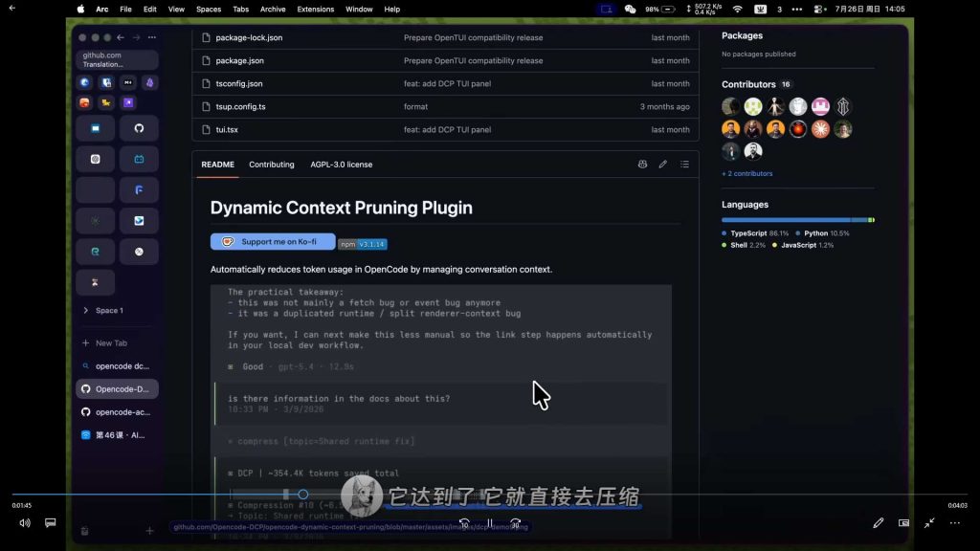Click the github.com address bar
This screenshot has width=980, height=551.
117,59
